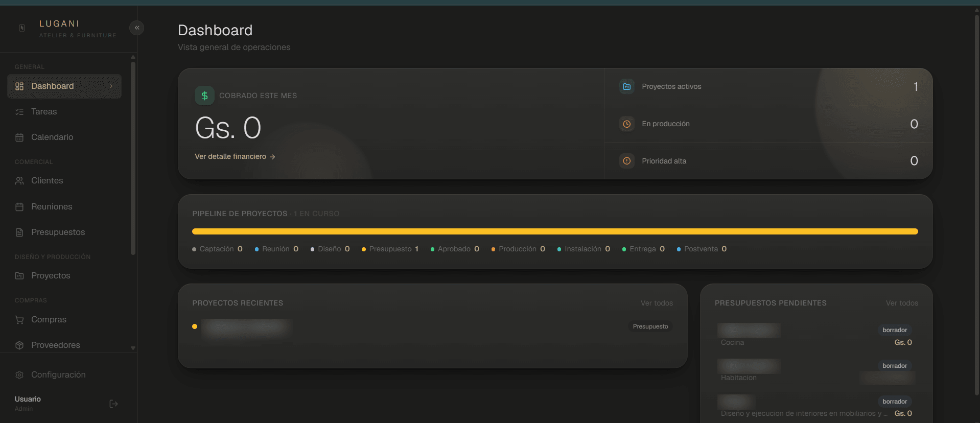Click the Clientes people icon

click(19, 181)
